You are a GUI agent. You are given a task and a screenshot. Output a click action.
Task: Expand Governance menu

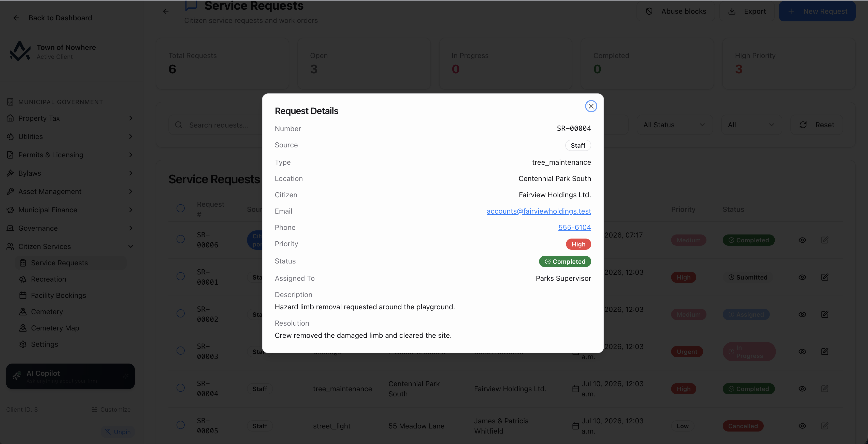(x=70, y=228)
